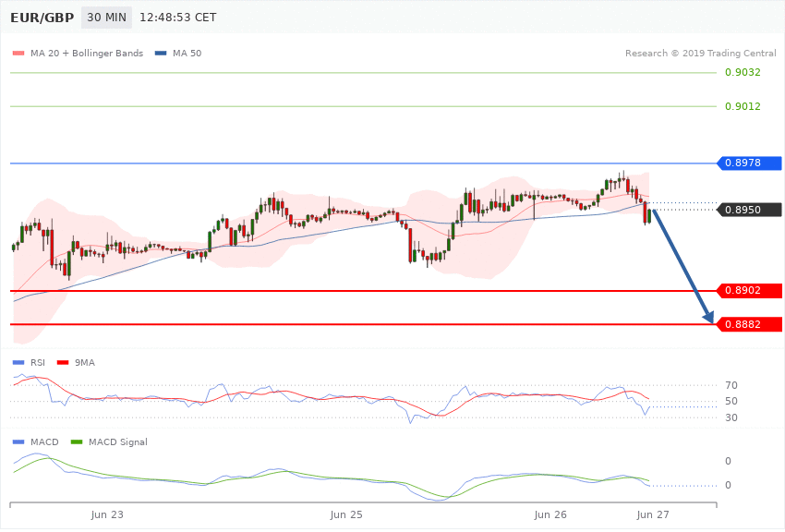This screenshot has width=785, height=532.
Task: Click the RSI 30 scale value
Action: (731, 417)
